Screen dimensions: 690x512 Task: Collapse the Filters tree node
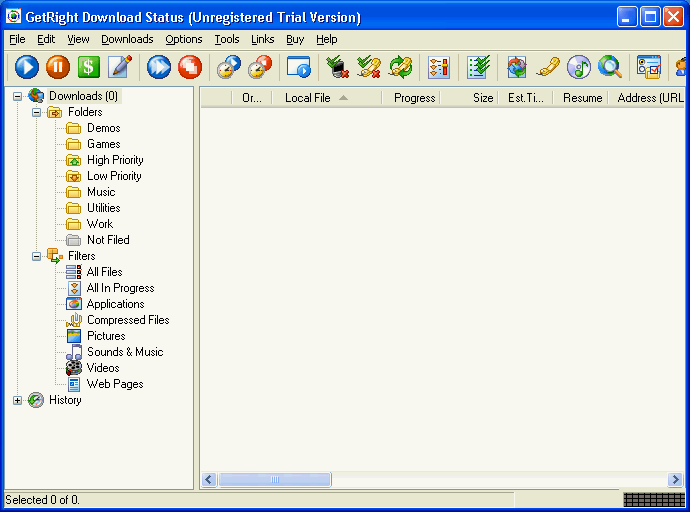(37, 256)
